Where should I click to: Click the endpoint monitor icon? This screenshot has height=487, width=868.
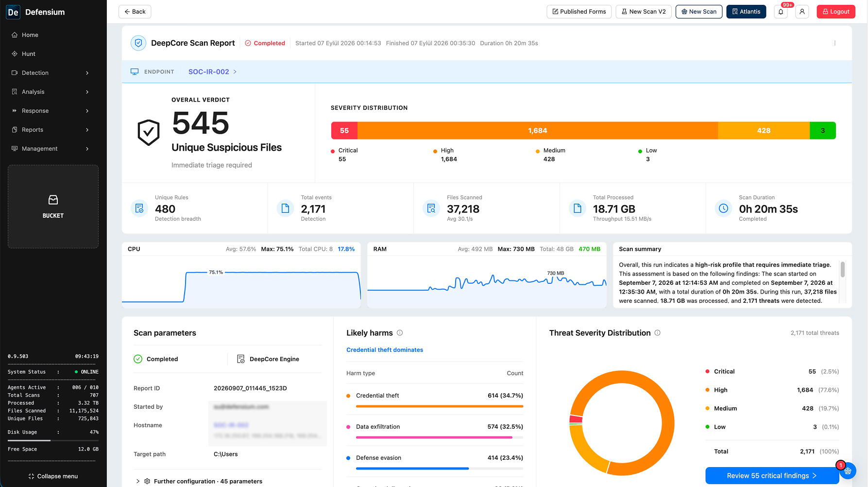pos(135,72)
